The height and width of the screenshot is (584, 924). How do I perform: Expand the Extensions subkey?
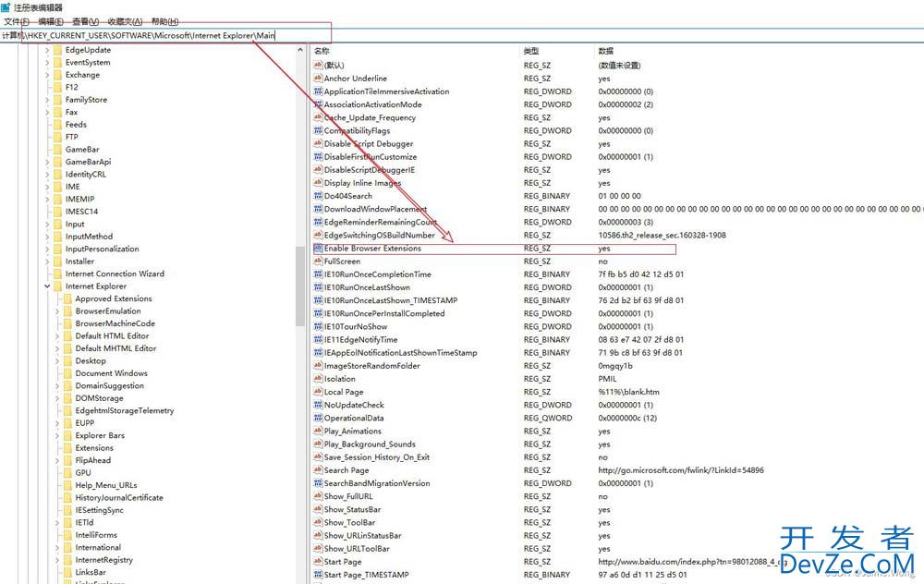click(57, 448)
